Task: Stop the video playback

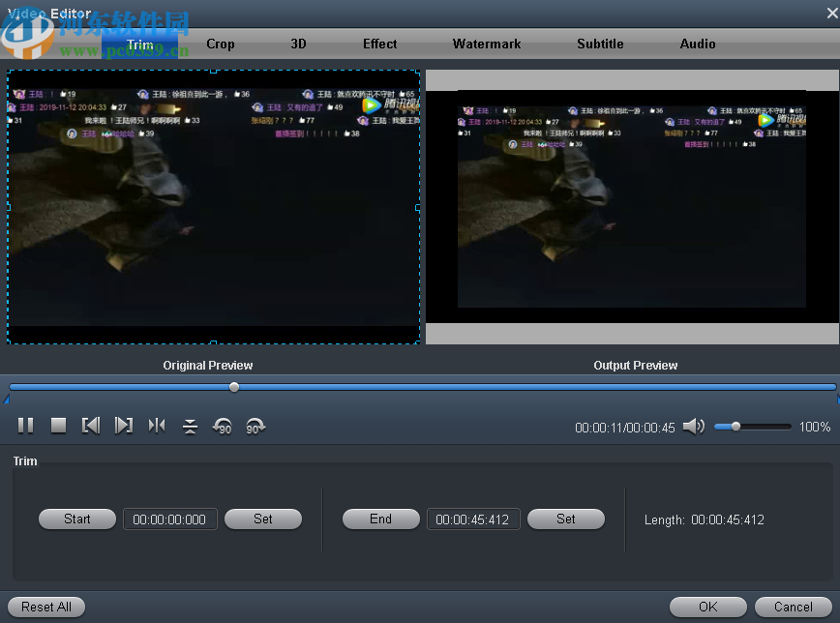Action: pyautogui.click(x=58, y=426)
